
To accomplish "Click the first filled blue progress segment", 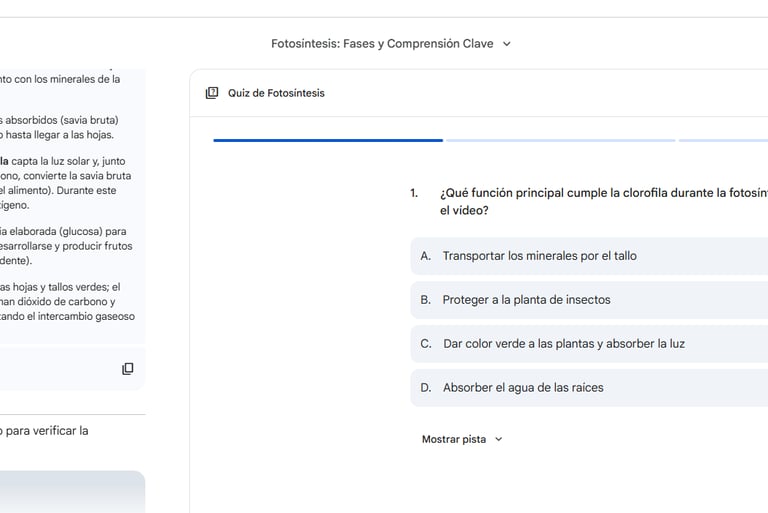I will tap(328, 140).
